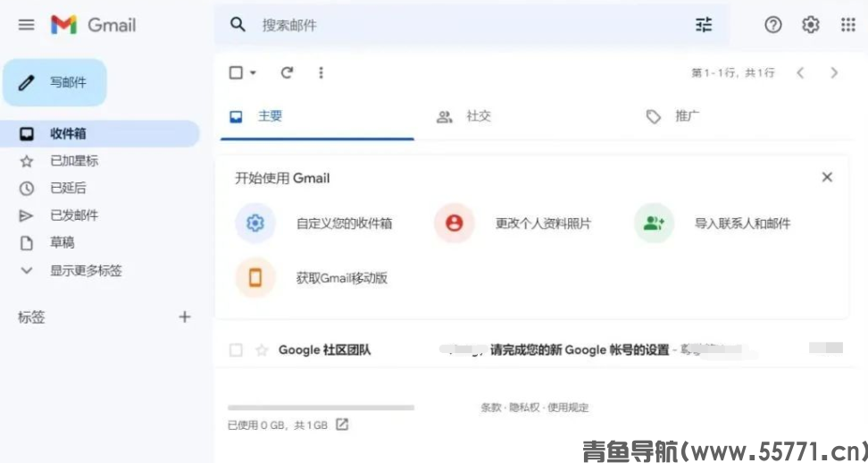Open the Settings gear icon
Screen dimensions: 868x463
[811, 25]
